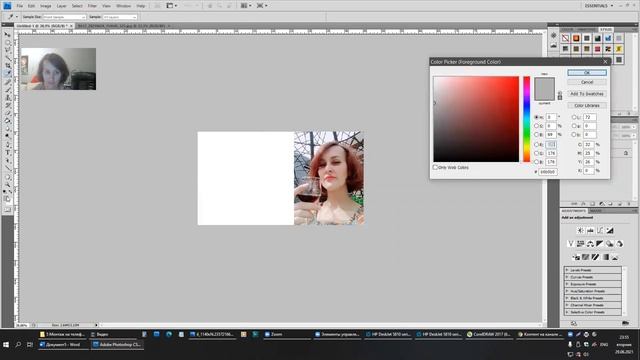Select the Horizontal Type tool
This screenshot has height=360, width=640.
click(x=7, y=153)
